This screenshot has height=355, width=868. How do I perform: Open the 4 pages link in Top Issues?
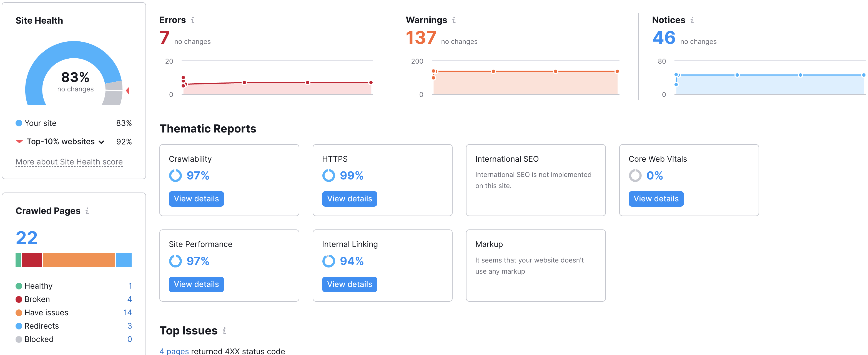coord(174,351)
